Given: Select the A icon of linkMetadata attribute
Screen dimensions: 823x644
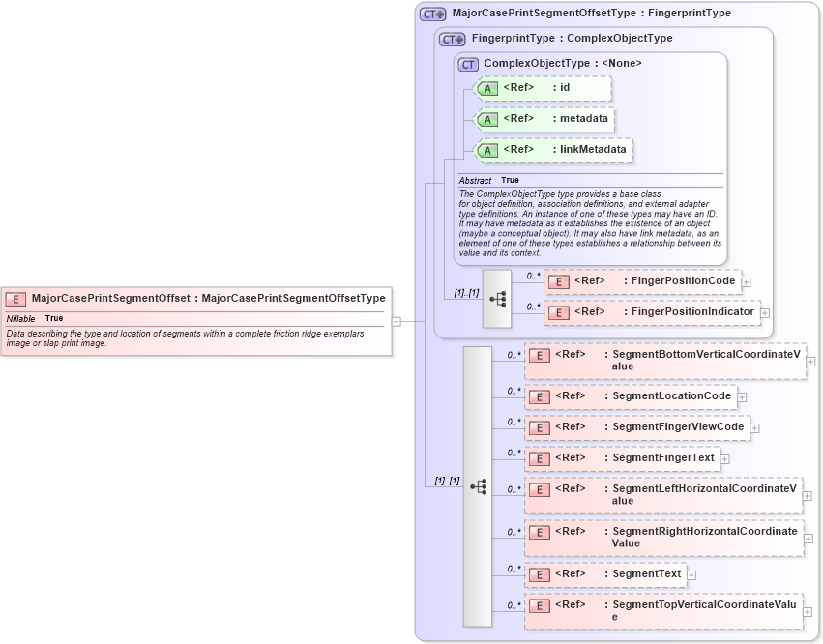Looking at the screenshot, I should (488, 151).
